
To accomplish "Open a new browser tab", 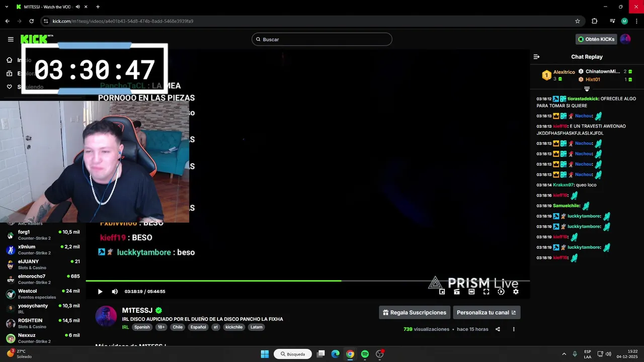I will 98,7.
